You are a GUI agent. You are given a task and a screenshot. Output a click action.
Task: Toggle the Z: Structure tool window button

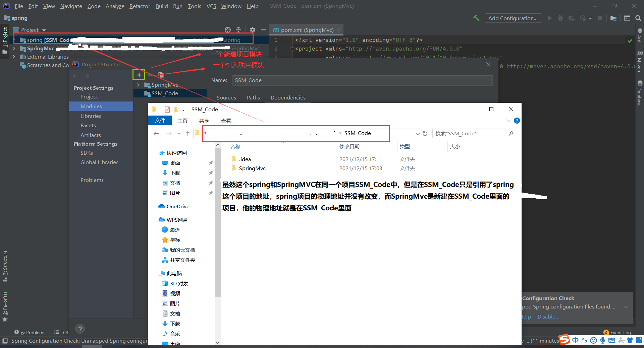pos(5,266)
